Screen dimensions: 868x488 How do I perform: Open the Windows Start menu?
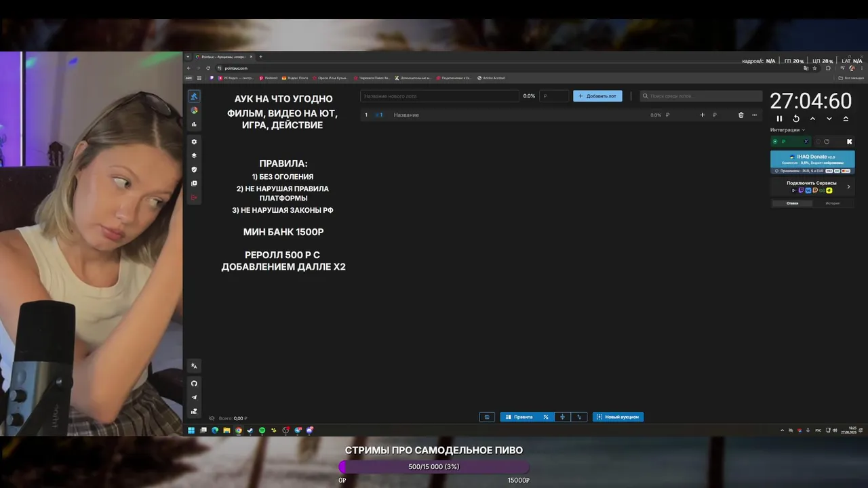[191, 430]
